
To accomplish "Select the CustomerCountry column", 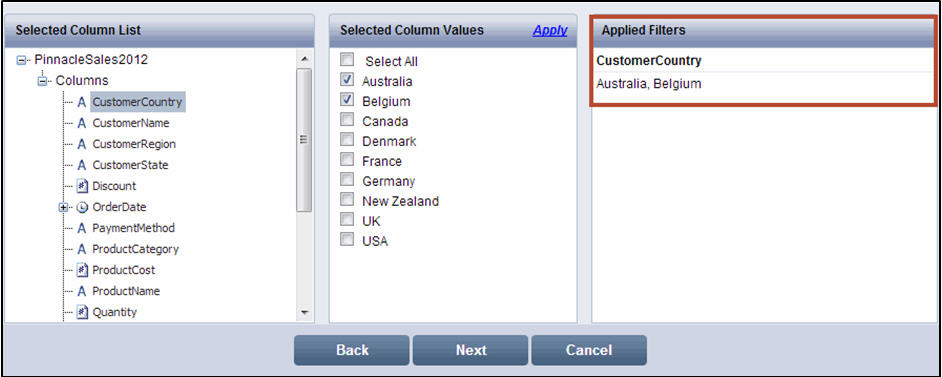I will pos(138,102).
